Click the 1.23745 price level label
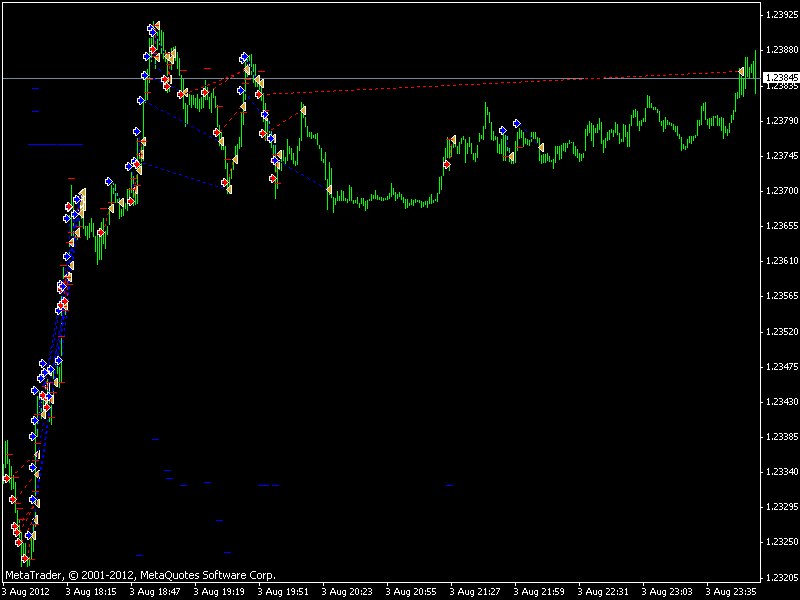The width and height of the screenshot is (800, 600). 782,156
